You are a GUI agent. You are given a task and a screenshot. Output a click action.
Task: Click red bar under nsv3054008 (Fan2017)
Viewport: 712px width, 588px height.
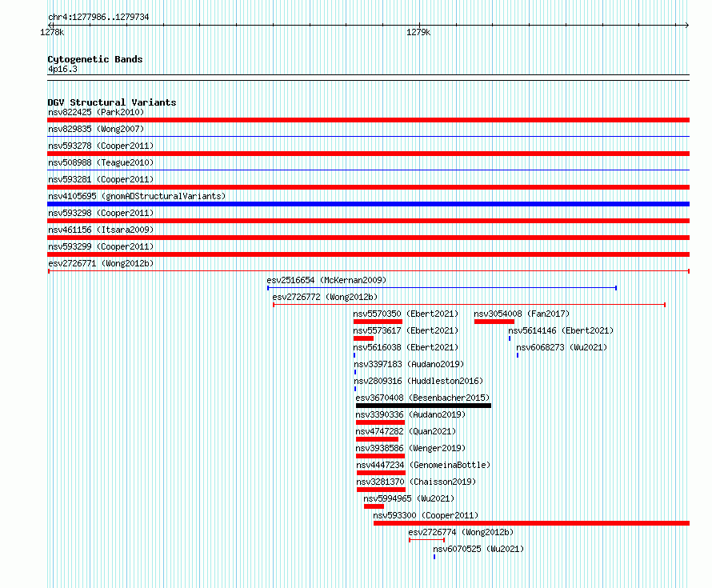tap(494, 322)
